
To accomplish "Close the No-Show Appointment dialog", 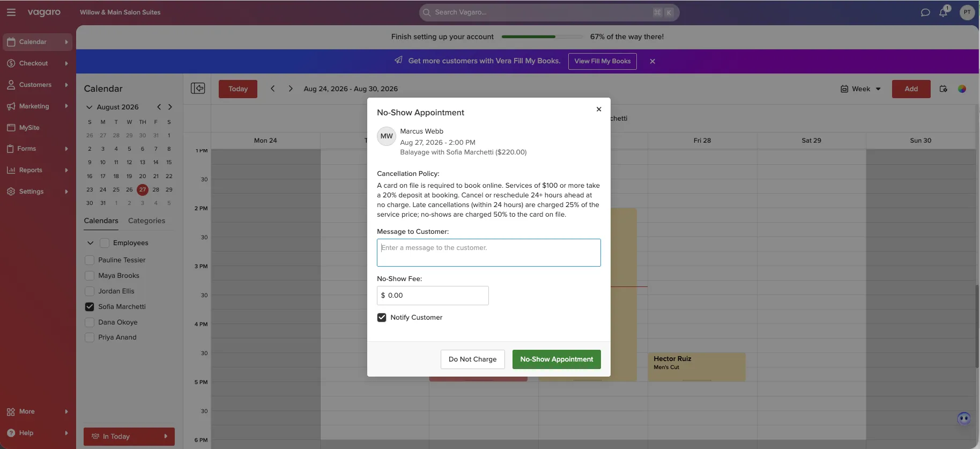I will pyautogui.click(x=599, y=109).
